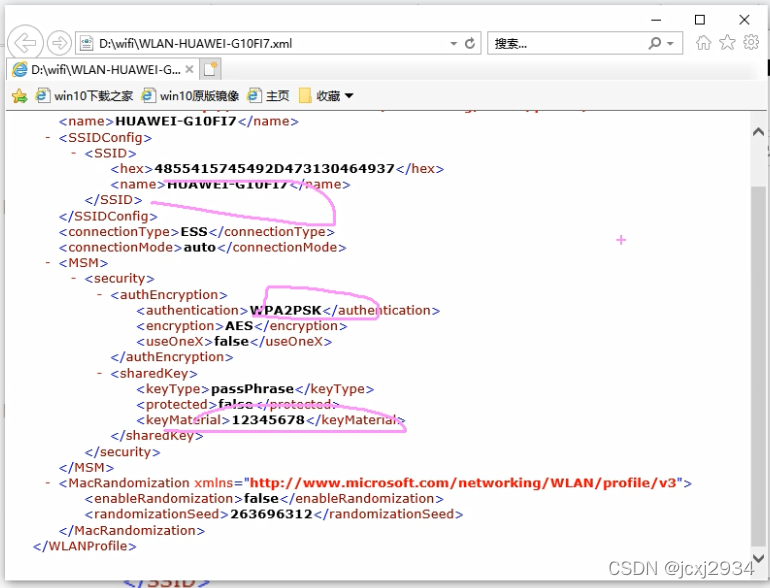Click the randomizationSeed value 263696312
The height and width of the screenshot is (588, 770).
coord(272,514)
